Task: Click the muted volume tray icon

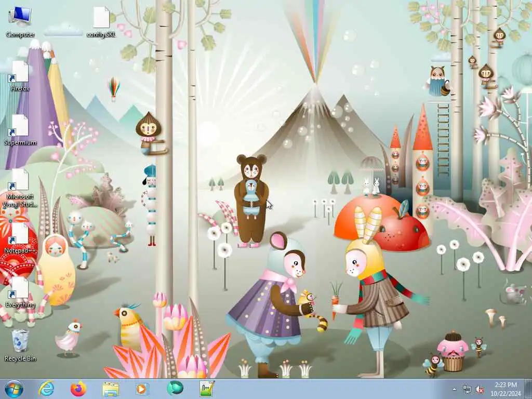Action: [480, 390]
